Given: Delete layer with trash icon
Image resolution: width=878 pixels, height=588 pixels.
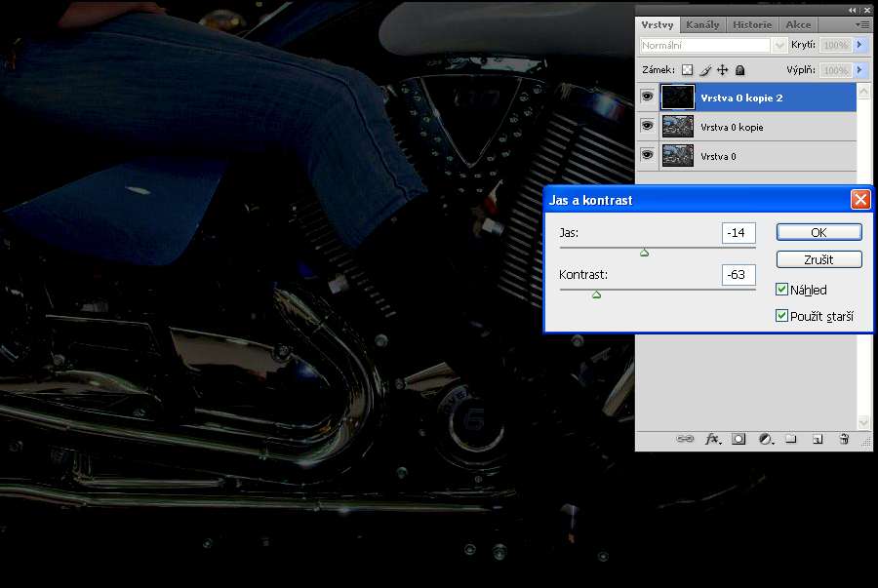Looking at the screenshot, I should [x=844, y=439].
